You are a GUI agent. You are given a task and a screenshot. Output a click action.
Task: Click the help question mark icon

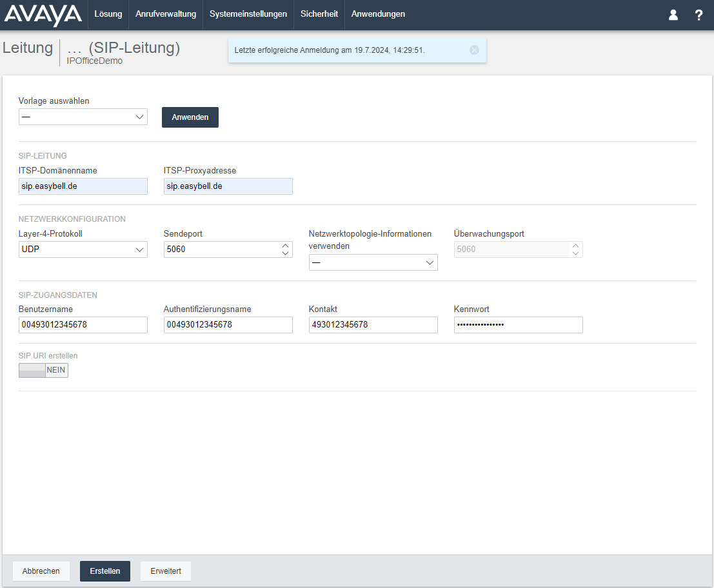(699, 15)
